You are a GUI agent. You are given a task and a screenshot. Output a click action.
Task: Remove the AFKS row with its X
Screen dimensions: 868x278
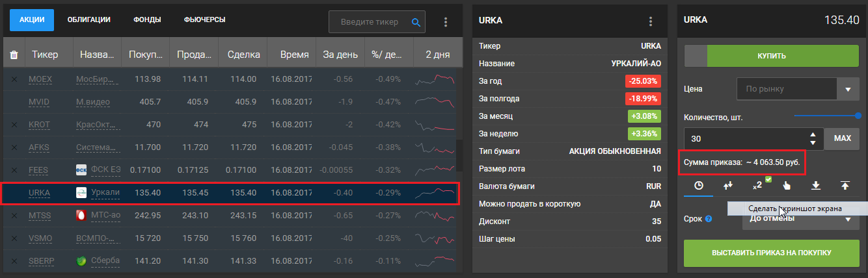[x=14, y=147]
